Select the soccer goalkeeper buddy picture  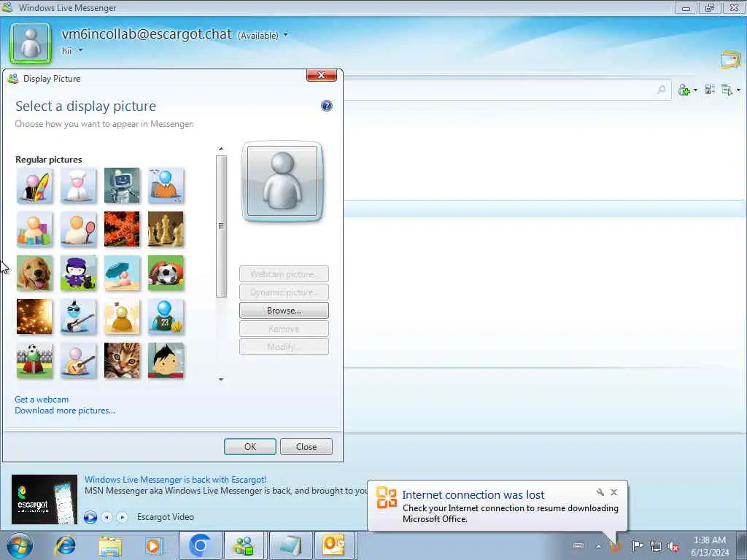point(34,360)
